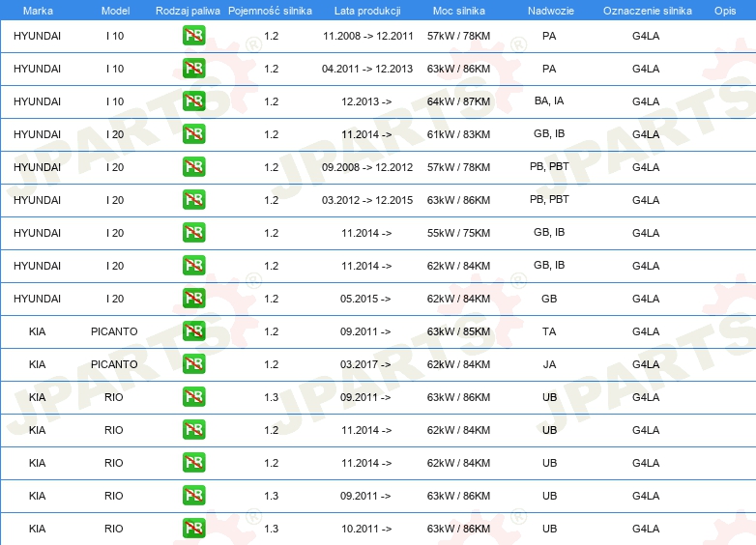
Task: Click the power value 55kW / 75KM
Action: 458,233
